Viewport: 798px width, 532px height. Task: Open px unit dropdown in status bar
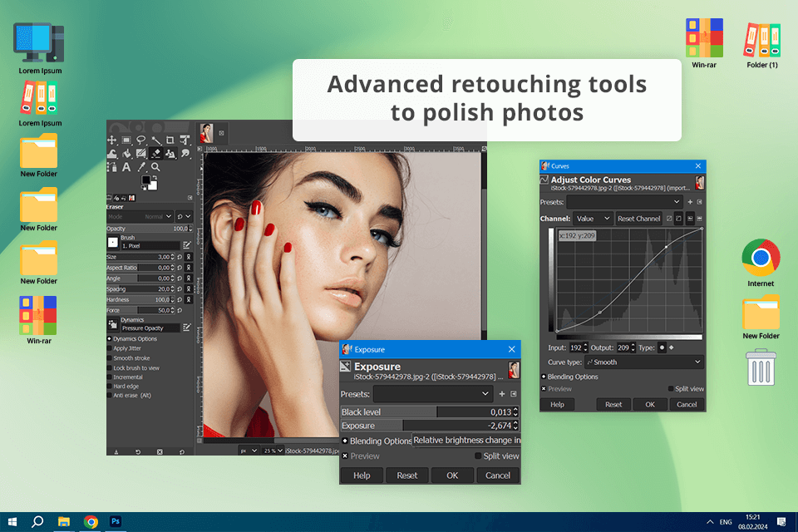249,451
